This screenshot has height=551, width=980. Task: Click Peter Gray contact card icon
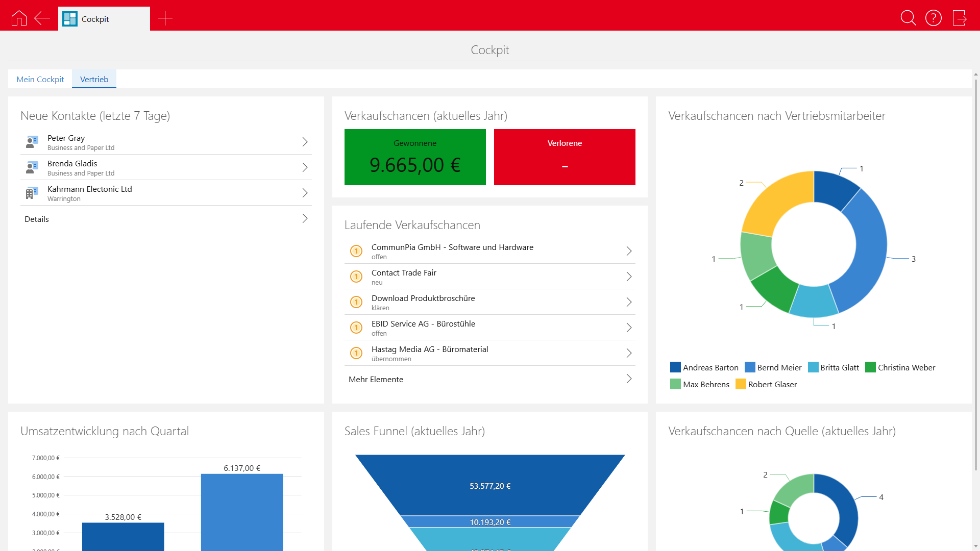(32, 142)
